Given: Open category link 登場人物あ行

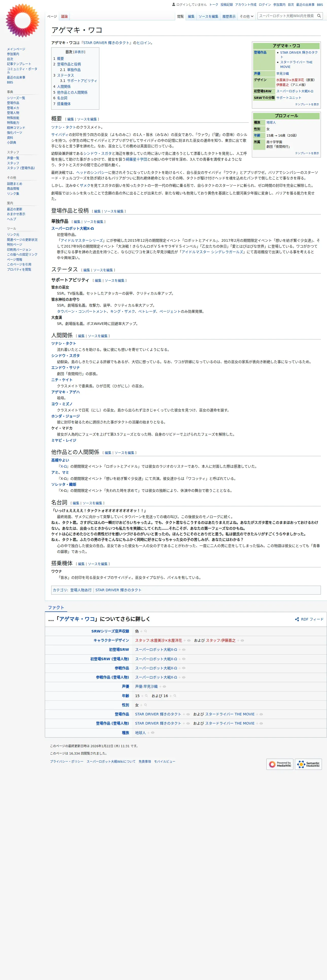Looking at the screenshot, I should coord(81,590).
